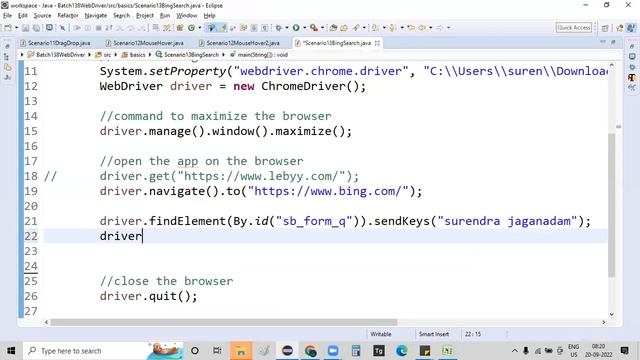This screenshot has height=360, width=640.
Task: Minimize the editor area button
Action: point(603,42)
